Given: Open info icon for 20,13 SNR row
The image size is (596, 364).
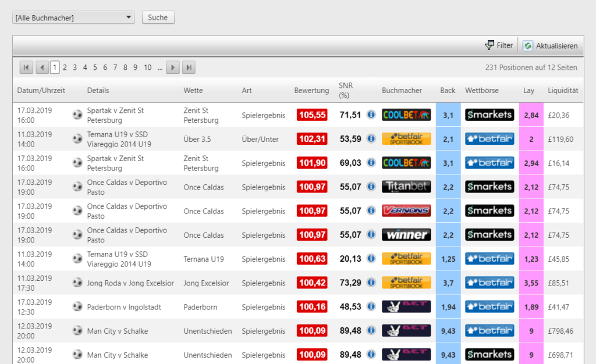Looking at the screenshot, I should point(371,259).
